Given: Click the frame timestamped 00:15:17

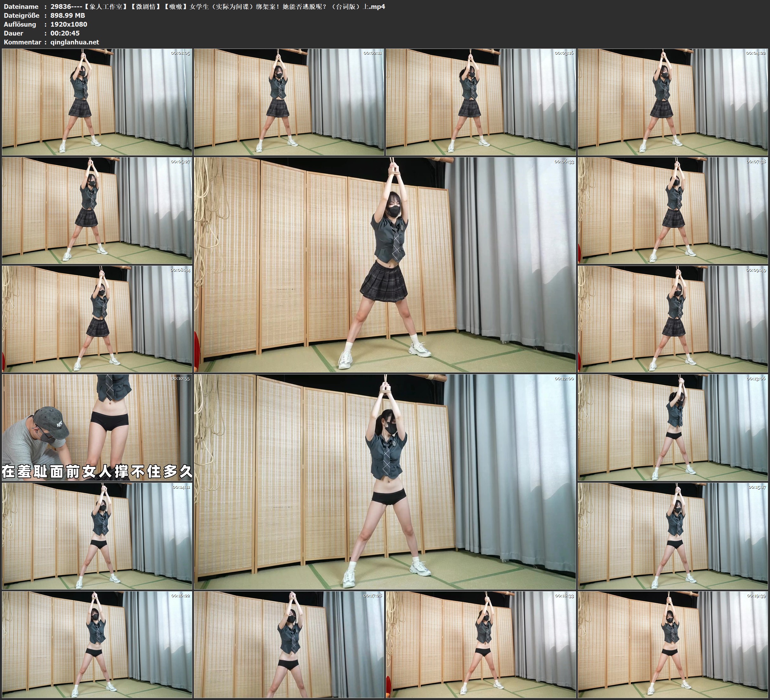Looking at the screenshot, I should click(673, 536).
